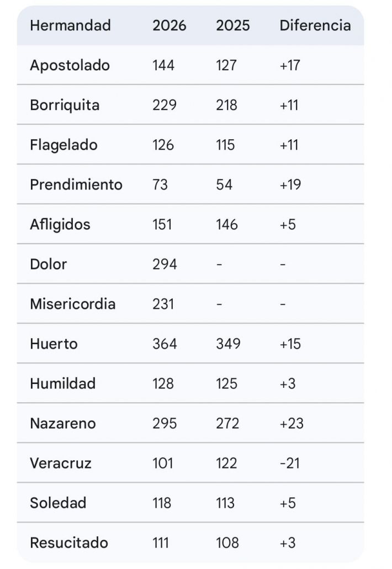Click the Nazareno difference +23

292,423
